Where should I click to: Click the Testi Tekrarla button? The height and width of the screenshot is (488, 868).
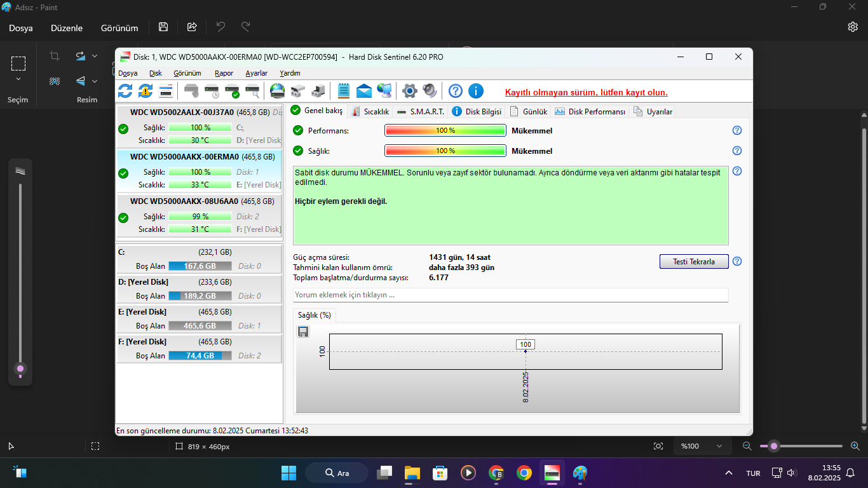[x=694, y=261]
